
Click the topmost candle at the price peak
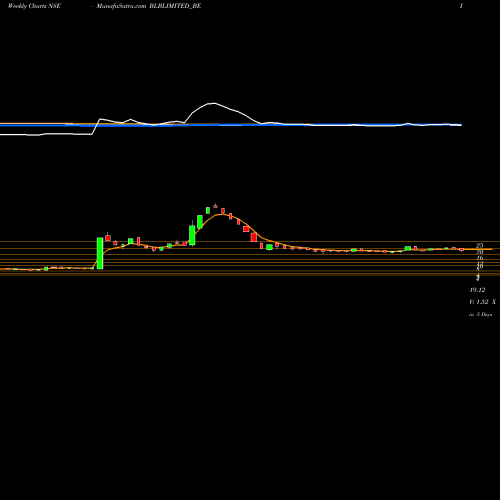click(x=215, y=206)
